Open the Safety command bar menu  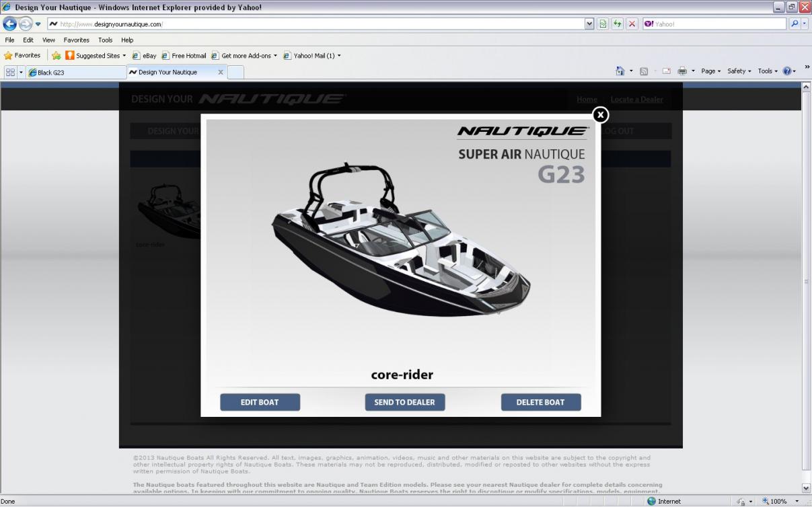coord(739,71)
